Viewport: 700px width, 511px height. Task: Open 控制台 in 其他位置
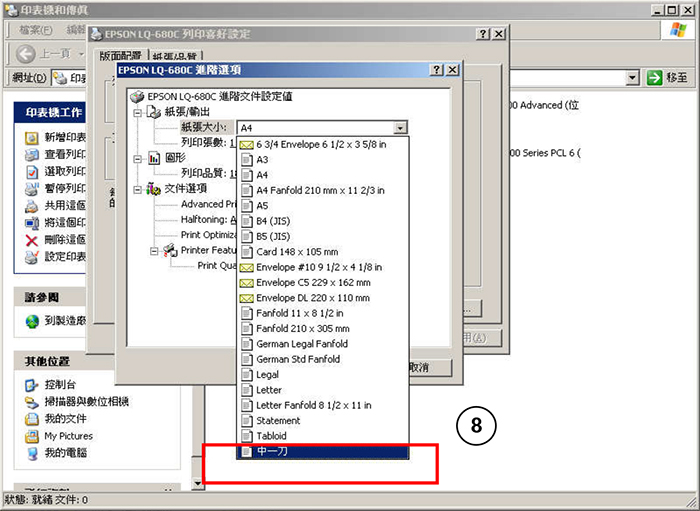pyautogui.click(x=60, y=384)
